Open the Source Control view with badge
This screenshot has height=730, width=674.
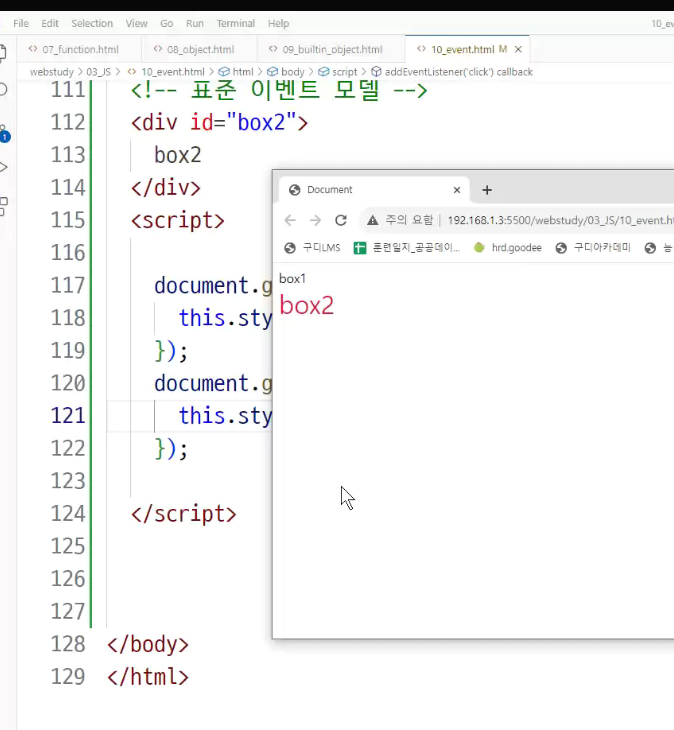[x=4, y=134]
